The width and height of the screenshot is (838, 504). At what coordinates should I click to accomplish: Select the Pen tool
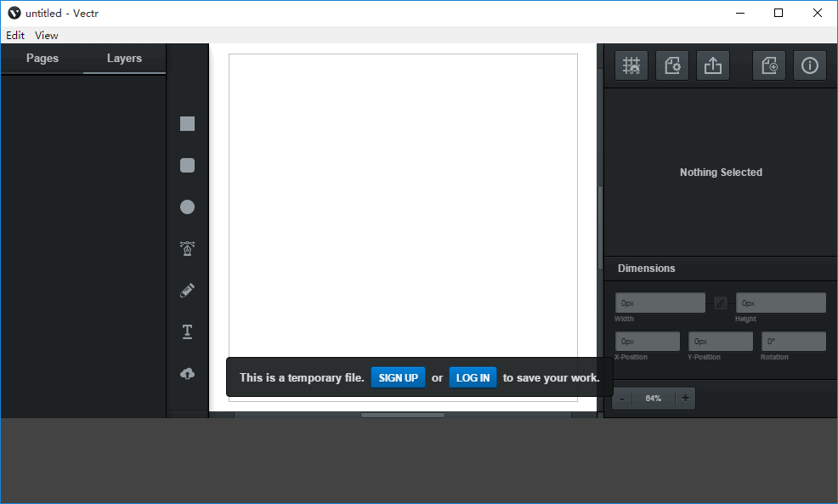coord(187,248)
